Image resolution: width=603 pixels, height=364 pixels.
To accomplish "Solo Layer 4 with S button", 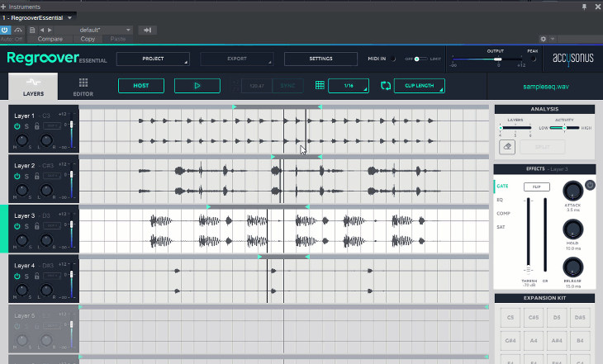I will 26,277.
